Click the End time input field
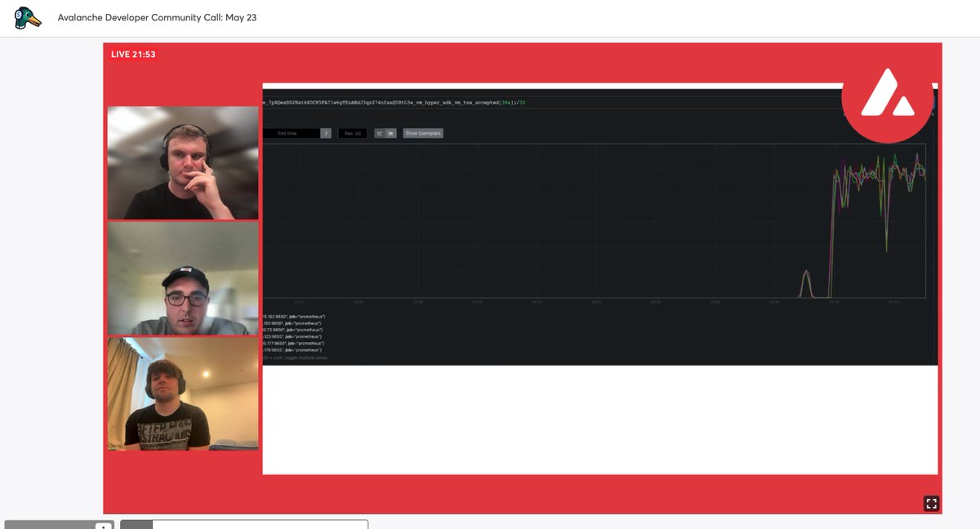Viewport: 980px width, 529px height. 292,133
